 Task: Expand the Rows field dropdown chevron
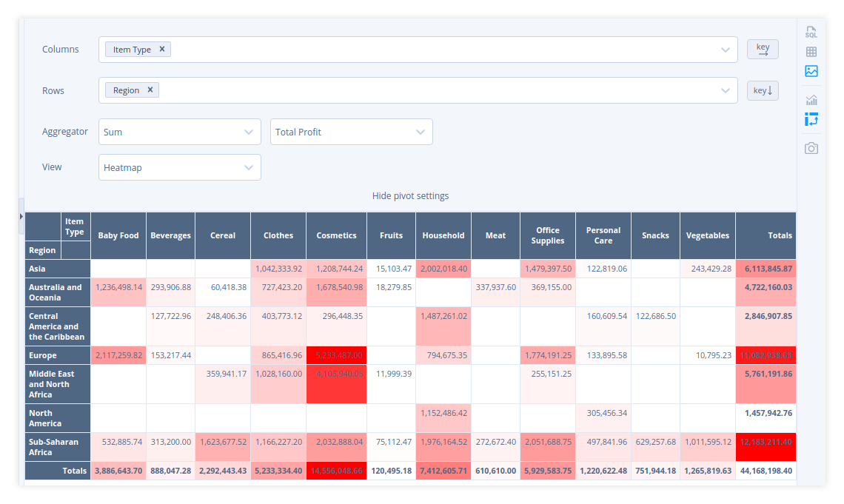726,90
